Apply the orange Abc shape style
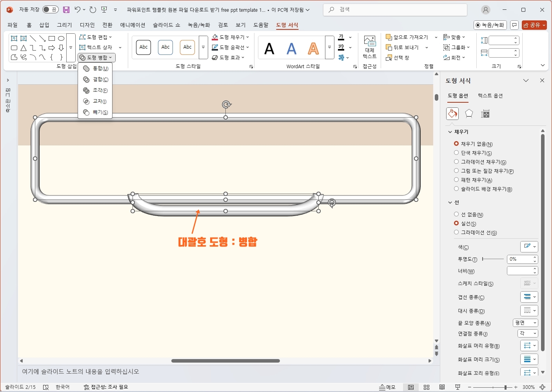Viewport: 552px width, 392px height. tap(187, 47)
